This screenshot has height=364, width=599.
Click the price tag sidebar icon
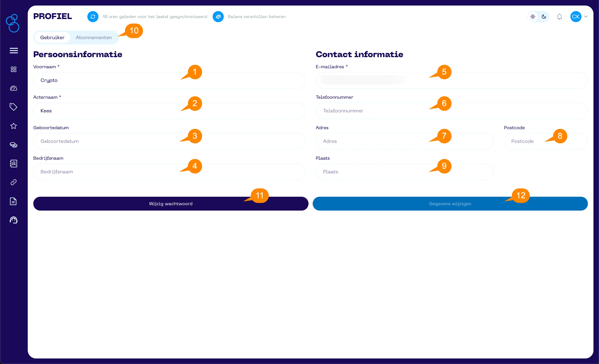click(x=14, y=107)
